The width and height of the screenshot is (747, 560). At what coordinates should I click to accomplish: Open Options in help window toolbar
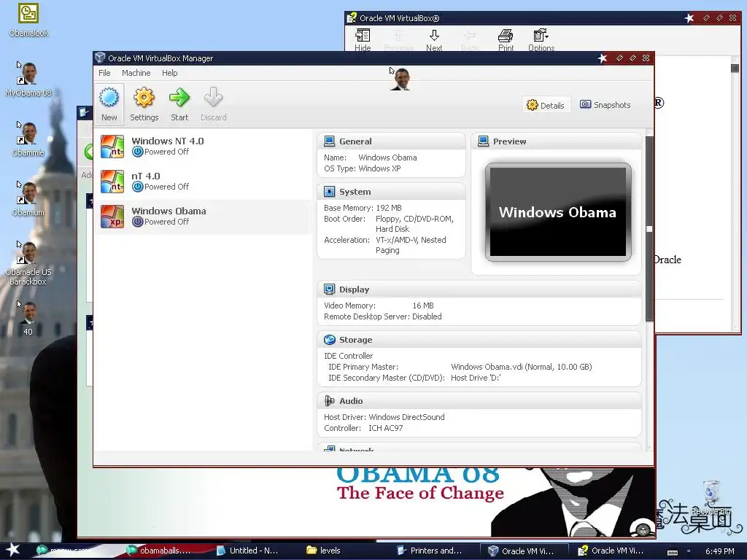pyautogui.click(x=541, y=40)
